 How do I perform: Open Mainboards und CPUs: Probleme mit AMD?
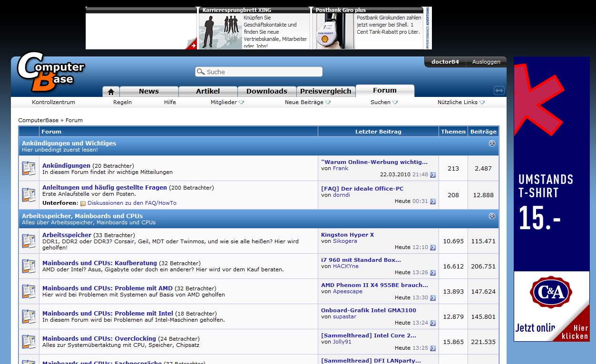[107, 288]
